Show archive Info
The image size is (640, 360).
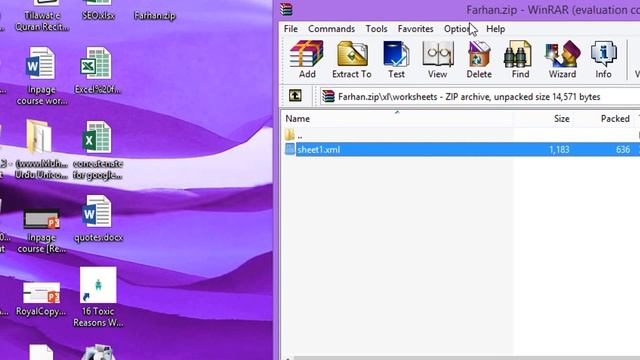click(603, 60)
